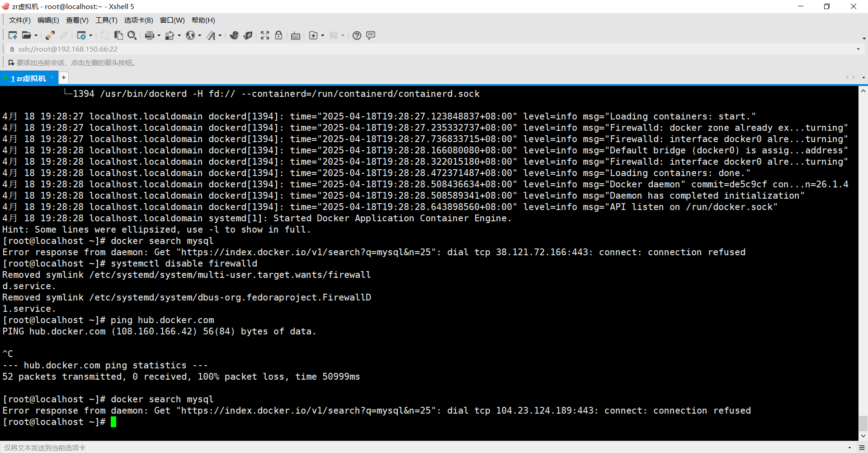Click the address bar ssh://root@192.168.150.66:22
Screen dimensions: 868x453
pyautogui.click(x=68, y=49)
